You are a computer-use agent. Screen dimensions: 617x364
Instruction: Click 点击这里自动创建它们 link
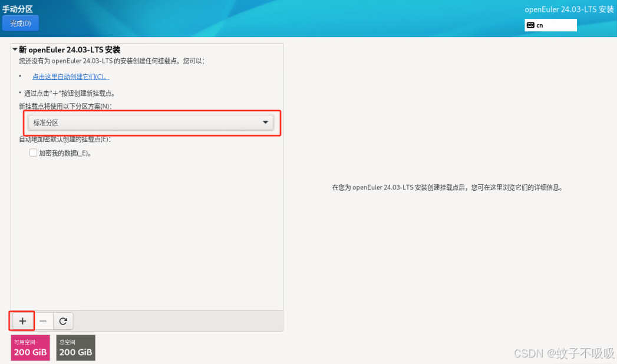point(71,77)
